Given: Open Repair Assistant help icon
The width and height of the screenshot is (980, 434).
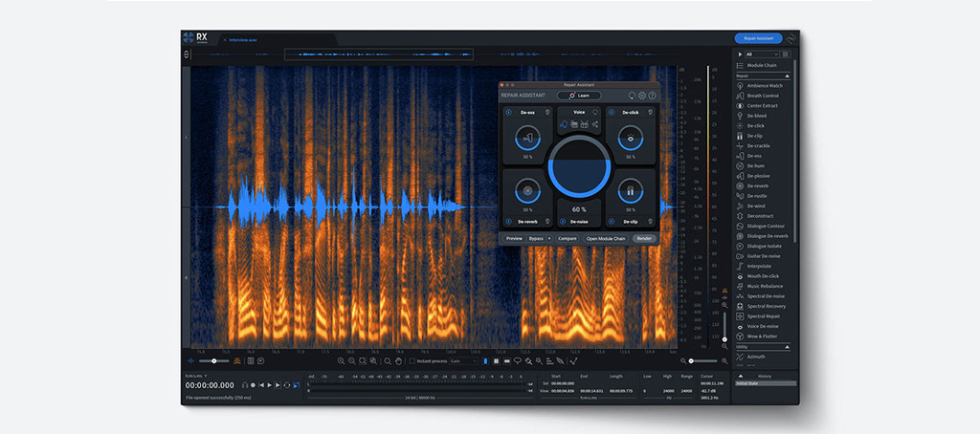Looking at the screenshot, I should [x=652, y=96].
